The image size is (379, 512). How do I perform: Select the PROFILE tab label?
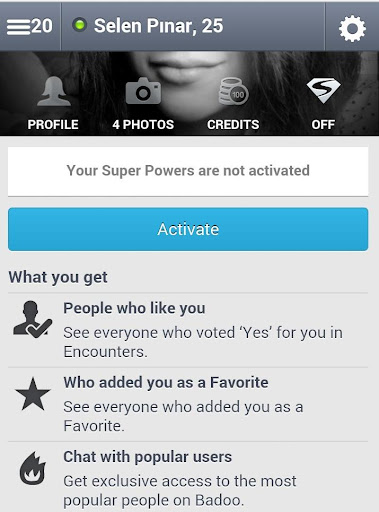click(x=53, y=125)
